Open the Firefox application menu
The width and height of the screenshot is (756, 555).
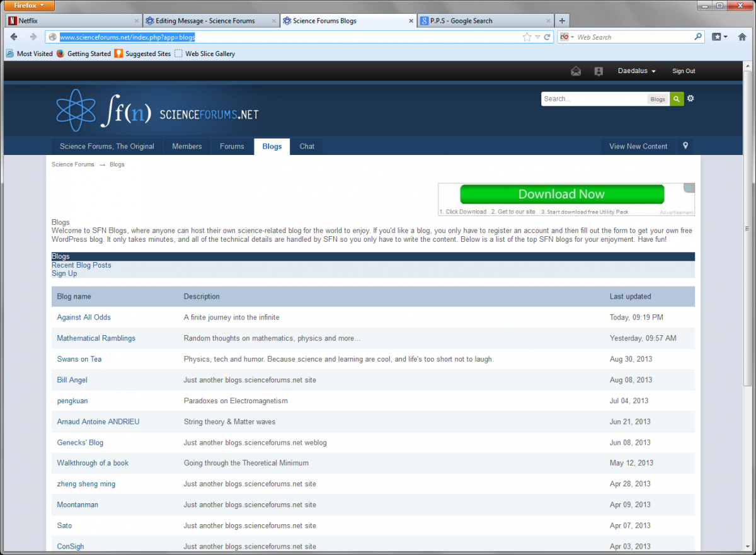28,6
